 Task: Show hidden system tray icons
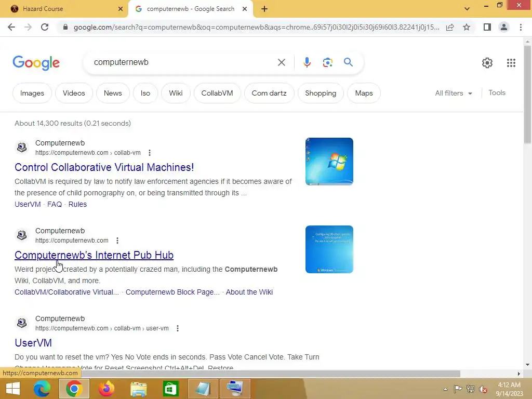tap(445, 389)
